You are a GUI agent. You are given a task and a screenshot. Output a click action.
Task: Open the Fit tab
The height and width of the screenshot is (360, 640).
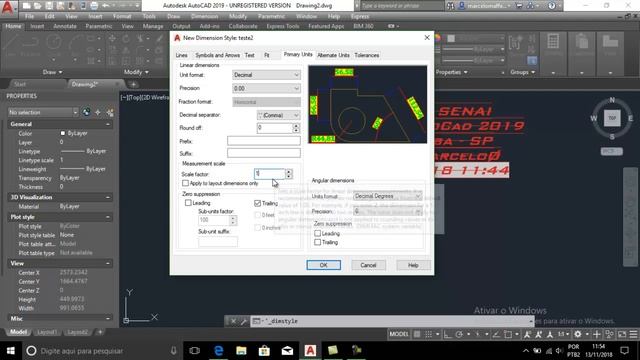pyautogui.click(x=267, y=55)
